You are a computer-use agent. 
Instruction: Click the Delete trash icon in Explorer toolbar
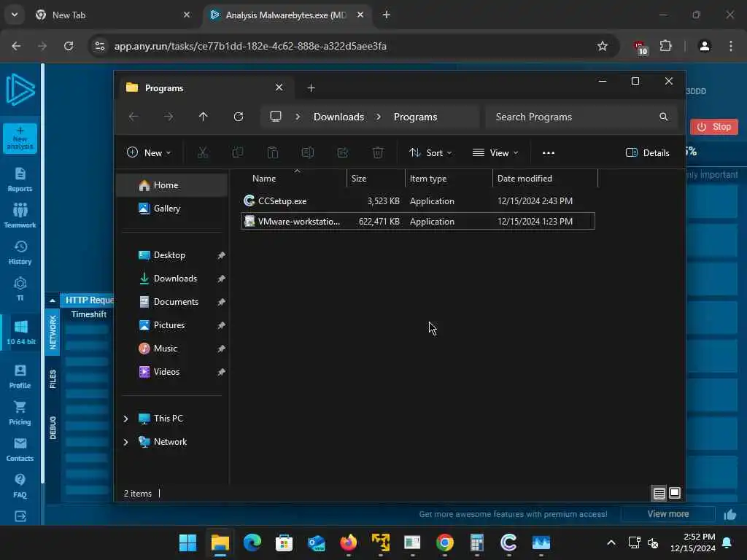pyautogui.click(x=378, y=153)
